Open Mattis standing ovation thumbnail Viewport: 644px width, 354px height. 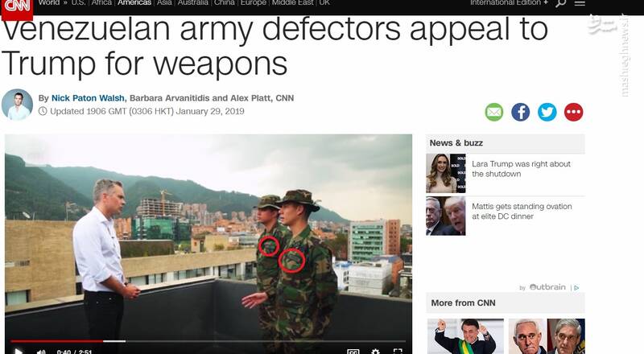(x=446, y=216)
